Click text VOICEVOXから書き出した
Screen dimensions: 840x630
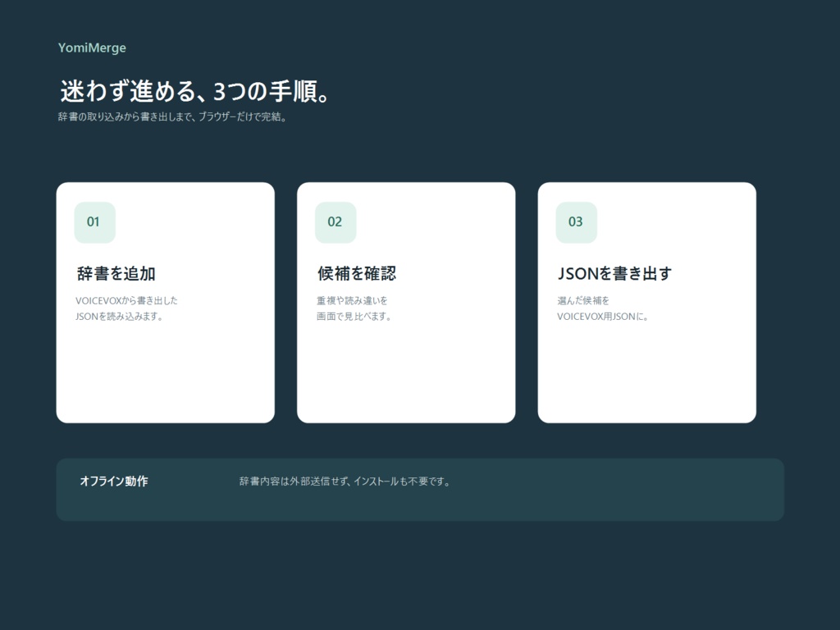(x=126, y=300)
